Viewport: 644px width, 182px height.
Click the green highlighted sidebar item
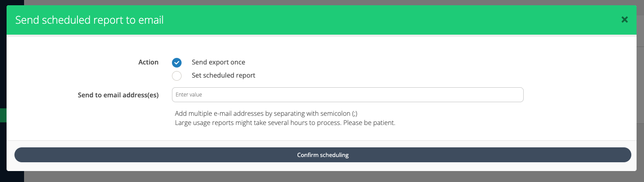click(x=3, y=115)
